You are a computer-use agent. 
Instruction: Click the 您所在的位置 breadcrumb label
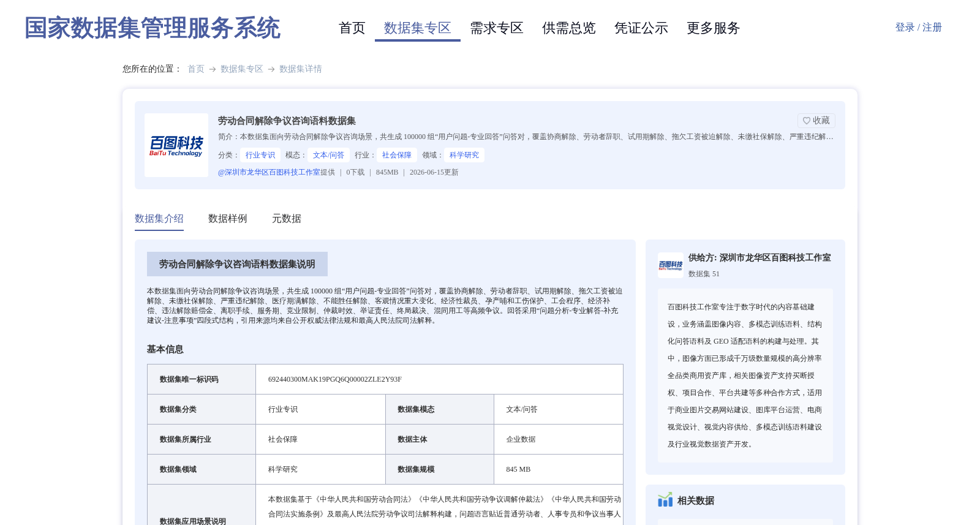click(x=152, y=69)
